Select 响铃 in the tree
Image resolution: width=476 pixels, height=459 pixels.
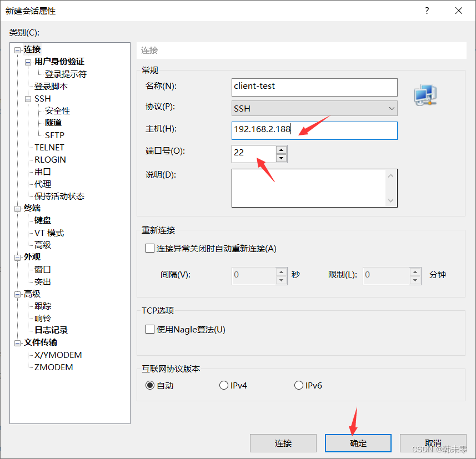pos(43,319)
